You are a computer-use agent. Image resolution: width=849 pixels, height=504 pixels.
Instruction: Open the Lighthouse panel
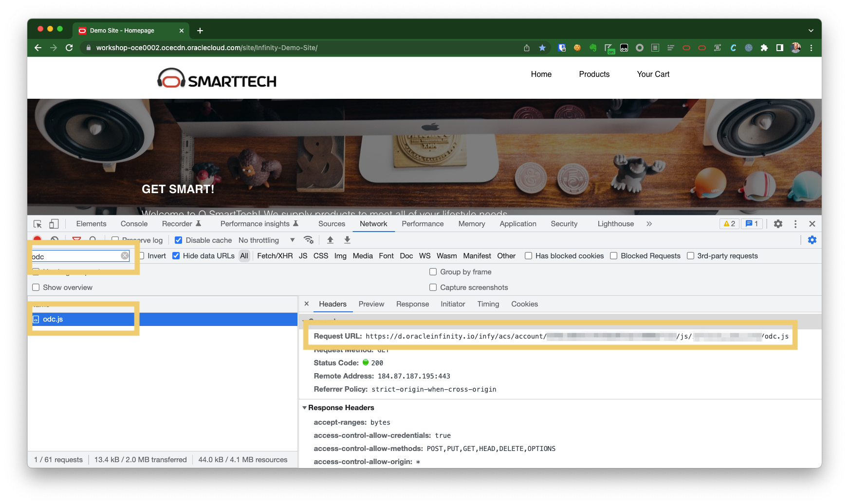click(x=616, y=224)
